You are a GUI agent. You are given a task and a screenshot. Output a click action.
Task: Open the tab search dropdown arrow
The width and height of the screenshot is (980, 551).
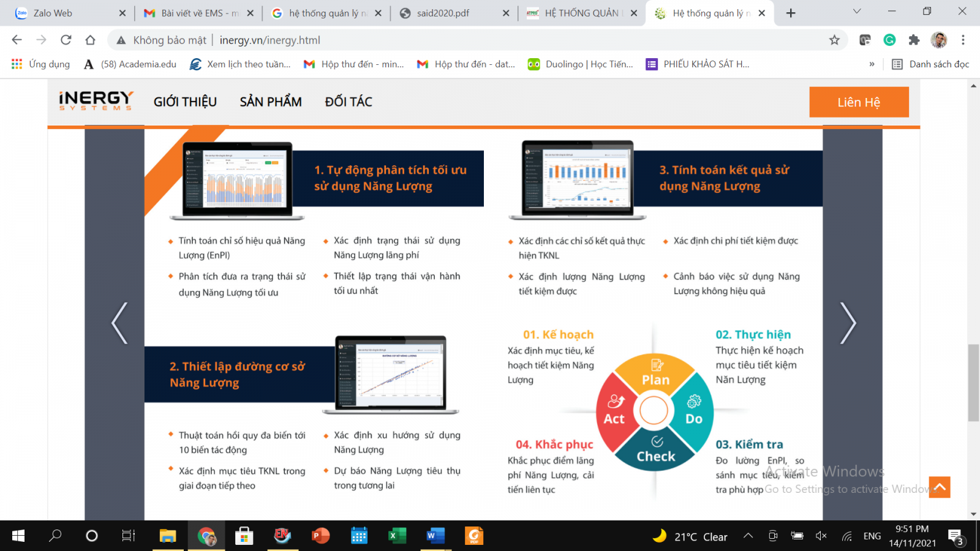tap(857, 11)
